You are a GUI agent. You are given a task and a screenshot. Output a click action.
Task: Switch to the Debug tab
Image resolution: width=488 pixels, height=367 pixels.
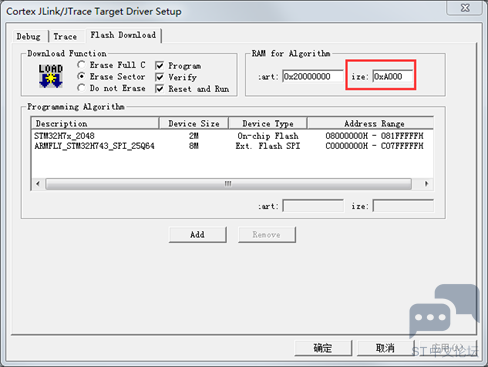click(29, 36)
